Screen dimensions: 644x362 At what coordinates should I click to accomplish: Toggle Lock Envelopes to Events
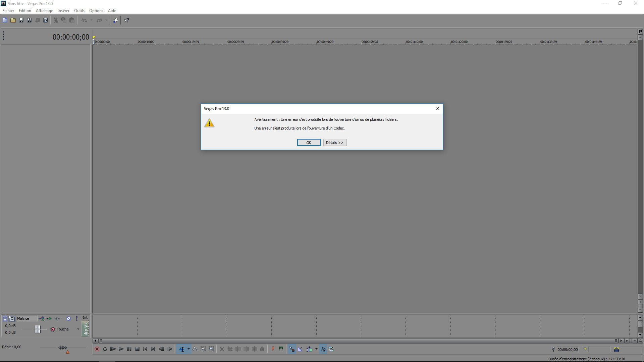[323, 349]
